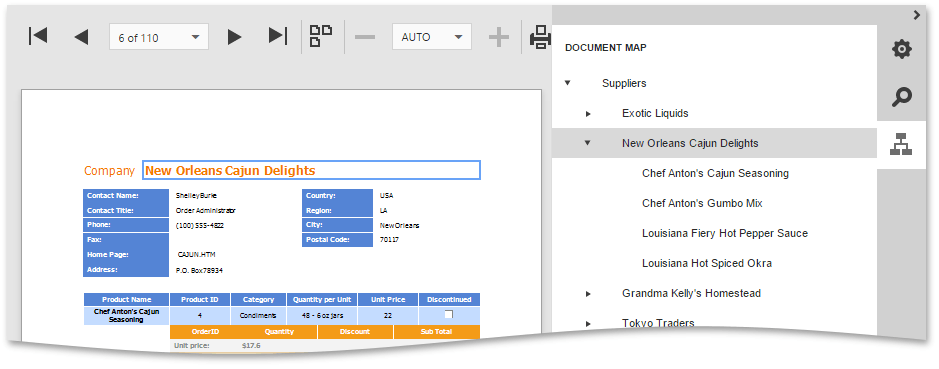Jump to the last page
The image size is (939, 369).
(x=277, y=37)
